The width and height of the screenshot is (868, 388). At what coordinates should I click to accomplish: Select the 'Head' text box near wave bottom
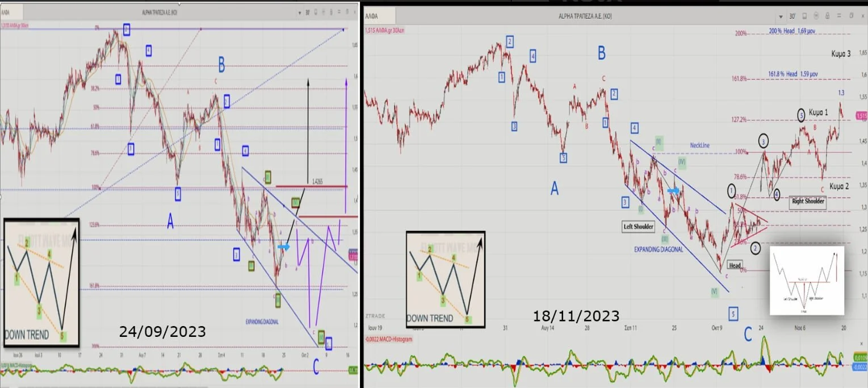coord(735,265)
